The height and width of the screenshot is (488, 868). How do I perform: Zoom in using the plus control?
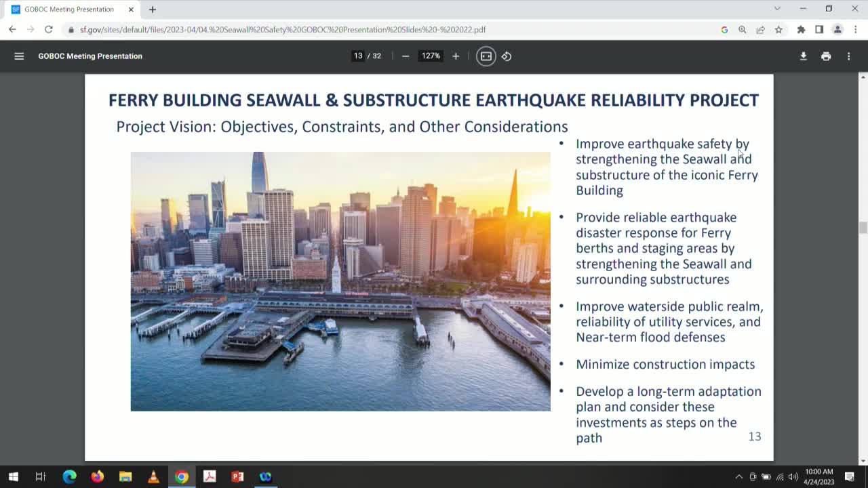tap(455, 56)
